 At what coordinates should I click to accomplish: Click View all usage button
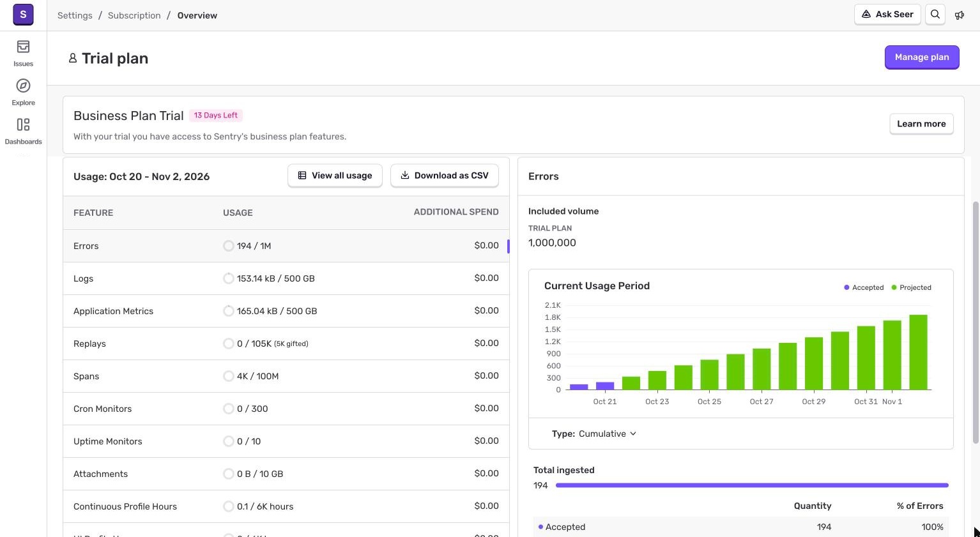[335, 176]
